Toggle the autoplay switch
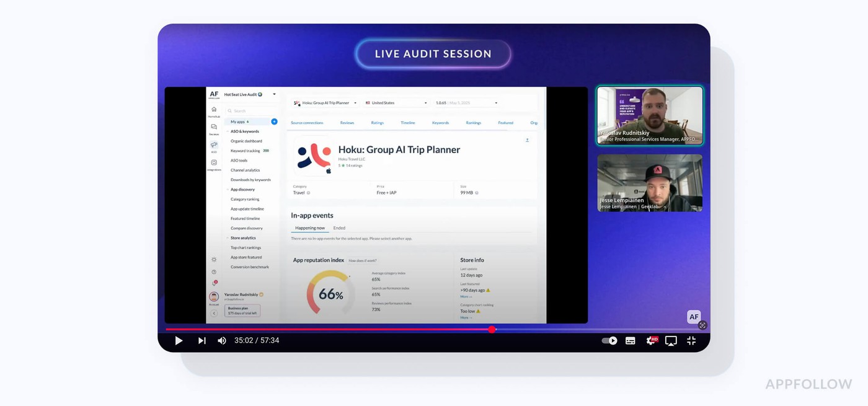This screenshot has height=406, width=868. click(609, 340)
